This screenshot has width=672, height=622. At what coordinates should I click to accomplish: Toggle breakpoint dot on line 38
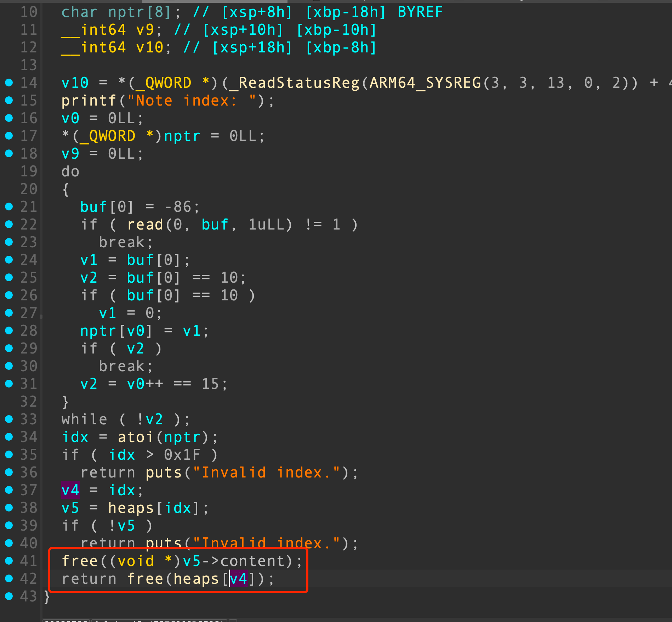9,508
